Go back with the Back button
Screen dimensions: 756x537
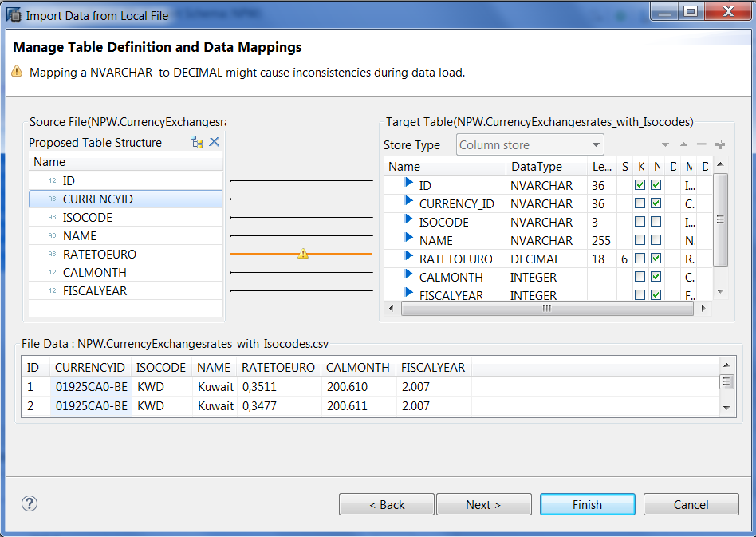click(x=387, y=504)
